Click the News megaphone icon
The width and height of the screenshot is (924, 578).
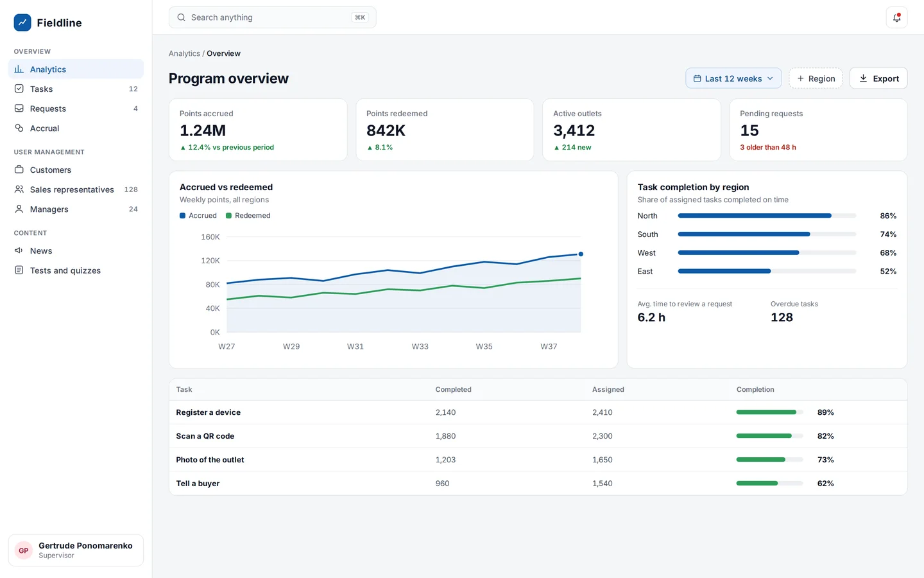coord(19,250)
